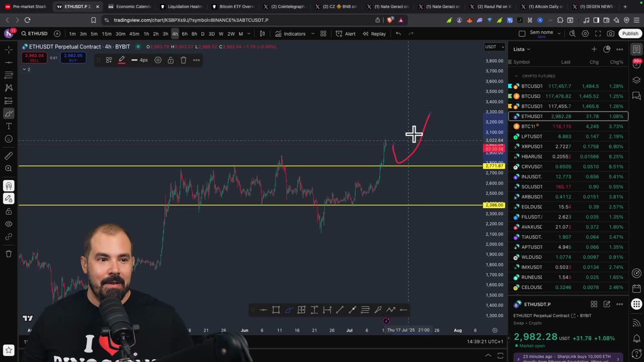This screenshot has height=362, width=644.
Task: Toggle magnet mode on drawings
Action: (x=9, y=186)
